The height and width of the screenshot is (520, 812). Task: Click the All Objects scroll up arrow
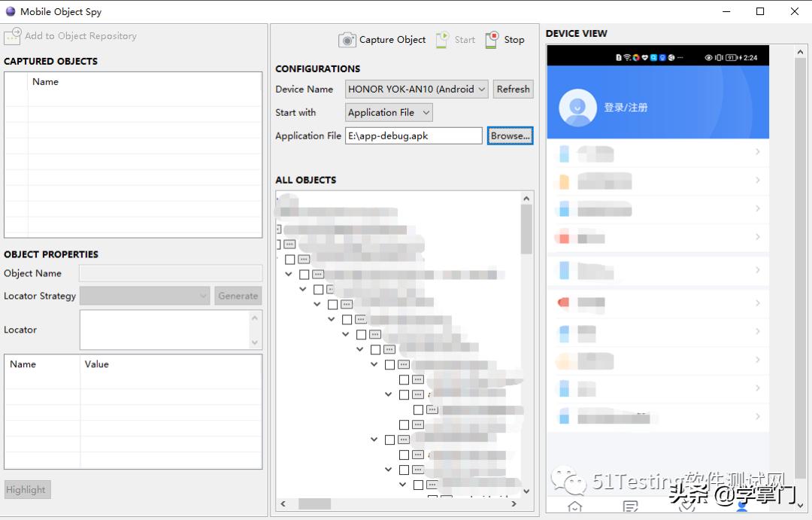(x=526, y=199)
